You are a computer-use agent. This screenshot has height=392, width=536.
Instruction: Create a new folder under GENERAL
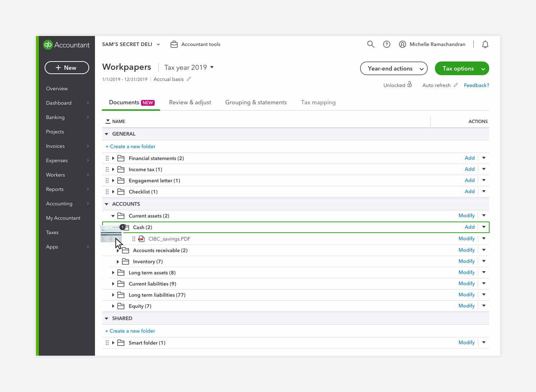131,146
